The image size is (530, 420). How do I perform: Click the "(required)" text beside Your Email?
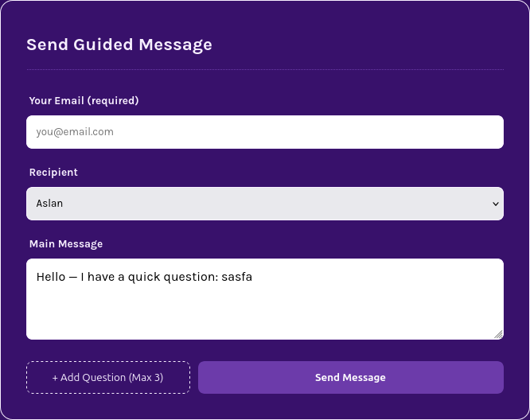113,101
